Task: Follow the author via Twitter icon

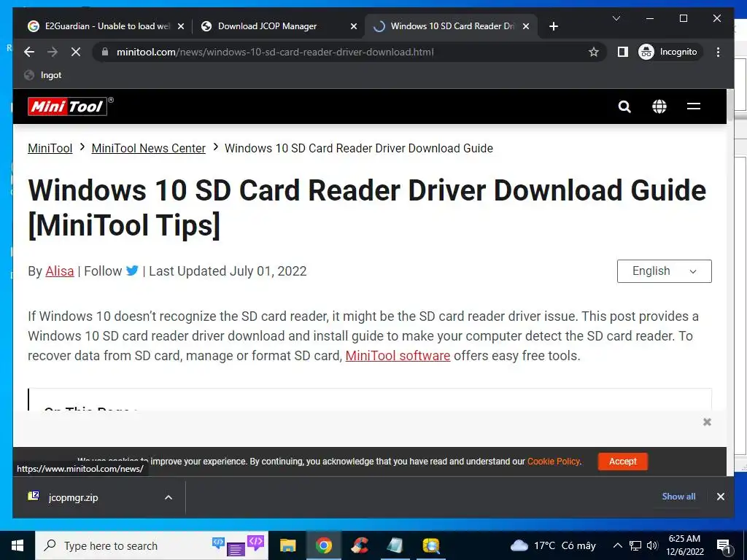Action: point(133,271)
